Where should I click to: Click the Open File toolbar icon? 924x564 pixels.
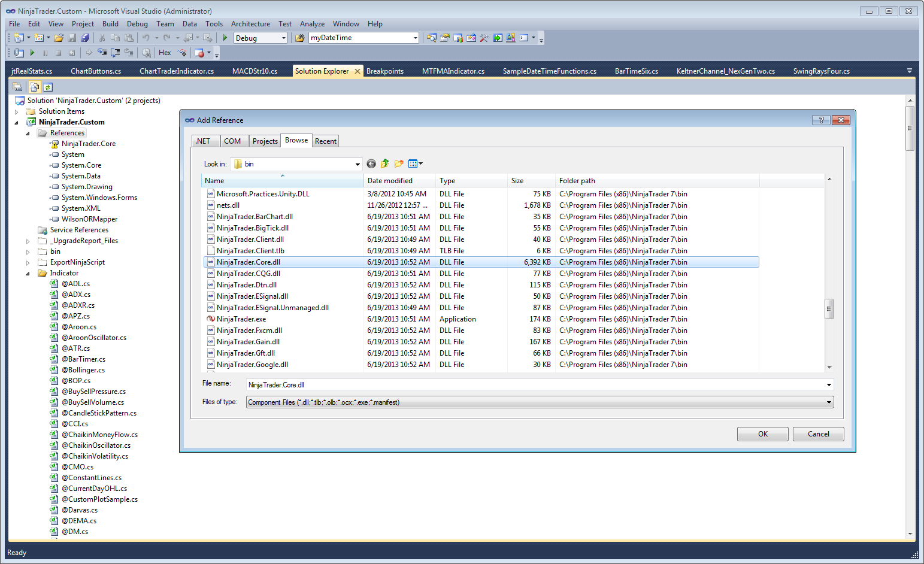(59, 38)
